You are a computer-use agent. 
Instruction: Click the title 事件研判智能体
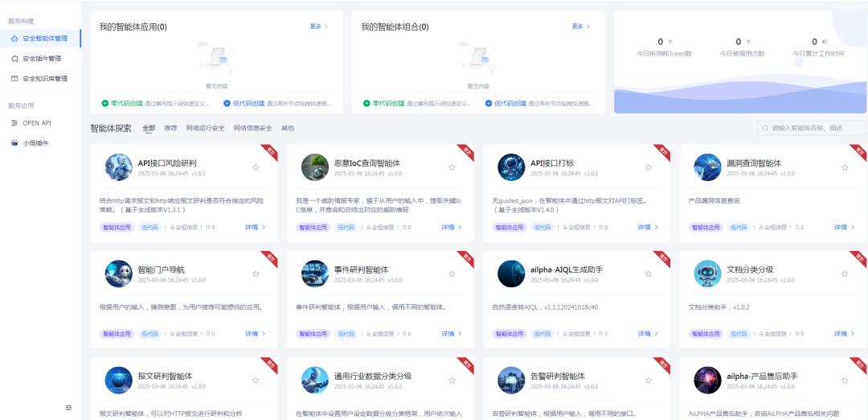click(x=362, y=270)
